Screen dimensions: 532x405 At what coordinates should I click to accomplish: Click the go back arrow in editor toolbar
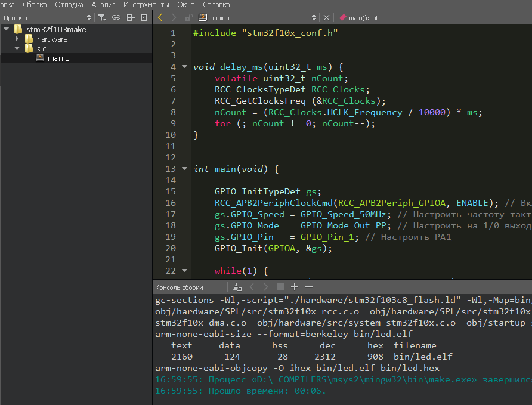pyautogui.click(x=160, y=18)
